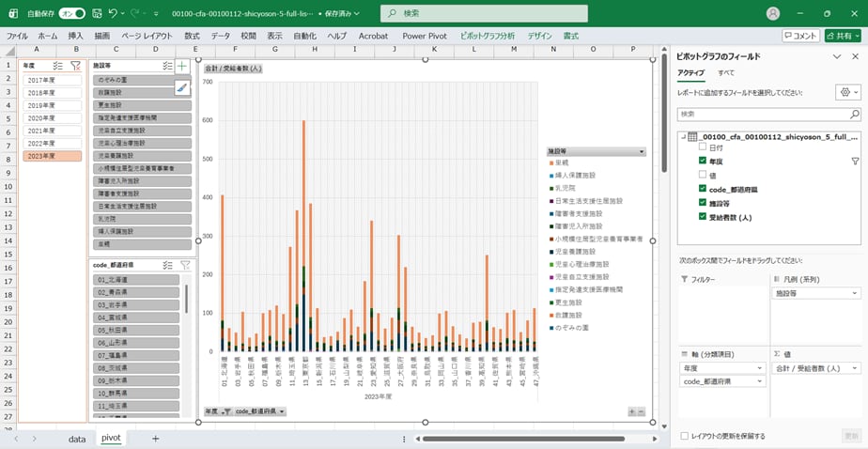Screen dimensions: 868x449
Task: Click the 共有 share button
Action: (842, 35)
